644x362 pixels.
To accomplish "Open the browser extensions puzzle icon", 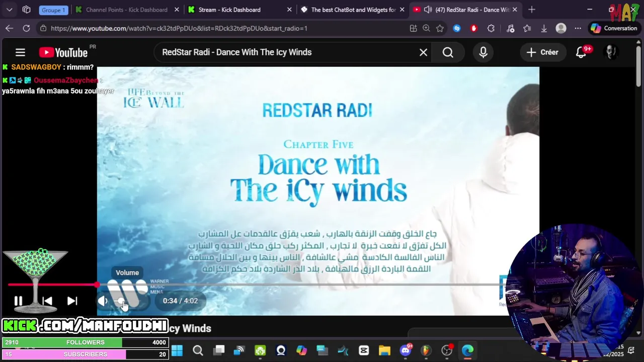I will 491,28.
